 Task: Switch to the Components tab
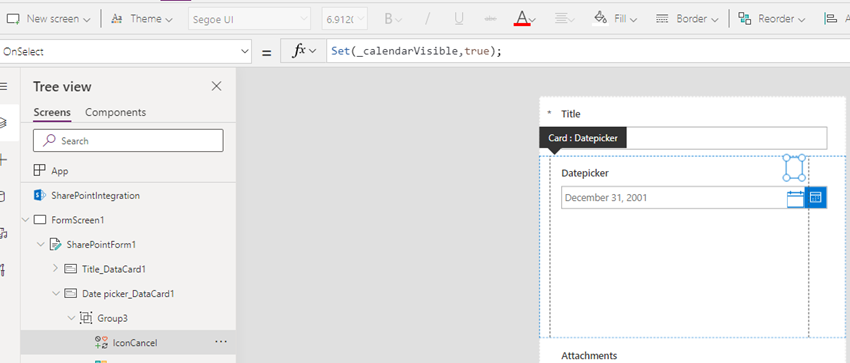click(115, 112)
